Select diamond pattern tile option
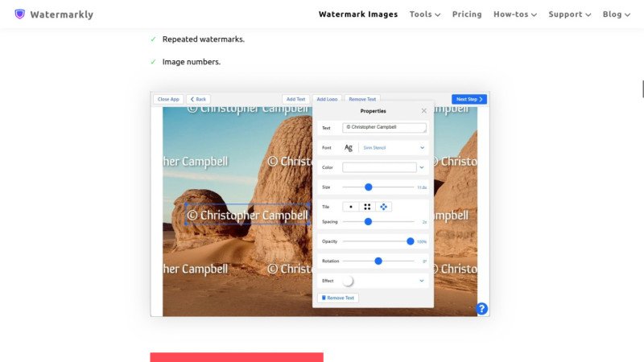This screenshot has width=644, height=362. coord(383,207)
